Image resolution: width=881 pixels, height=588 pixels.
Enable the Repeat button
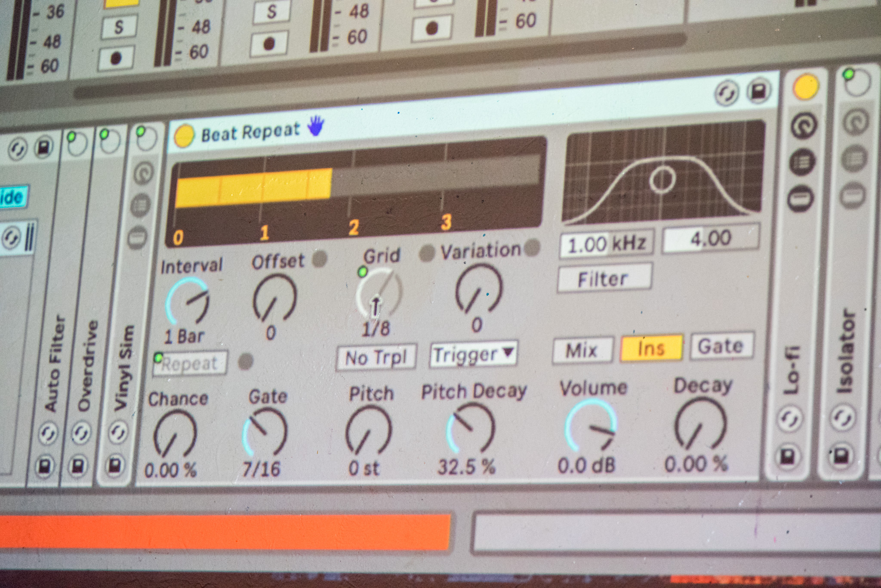pos(190,364)
